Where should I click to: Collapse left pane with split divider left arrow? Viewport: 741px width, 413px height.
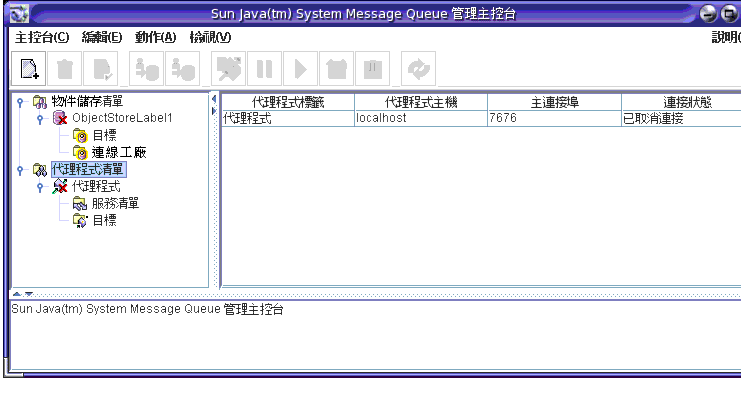214,99
